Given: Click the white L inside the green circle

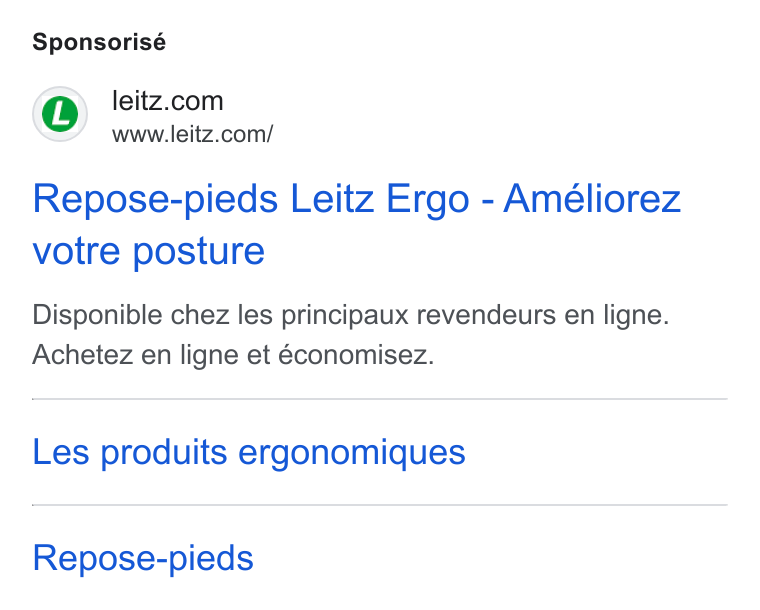Looking at the screenshot, I should click(60, 115).
